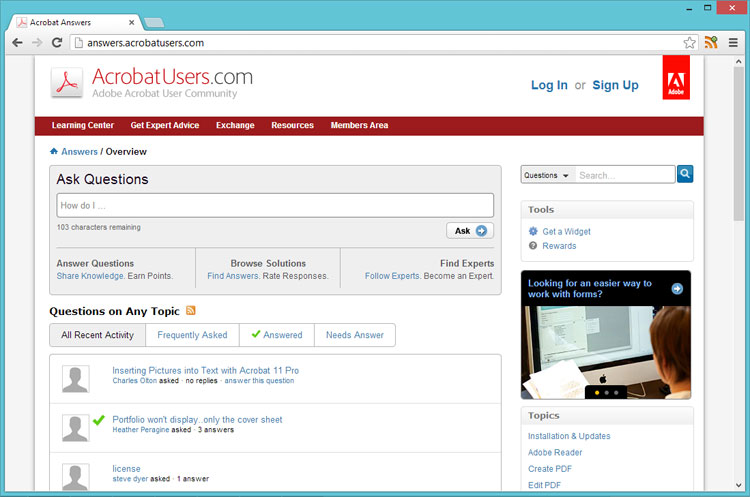Bookmark page with the star icon
This screenshot has width=750, height=497.
(x=689, y=43)
